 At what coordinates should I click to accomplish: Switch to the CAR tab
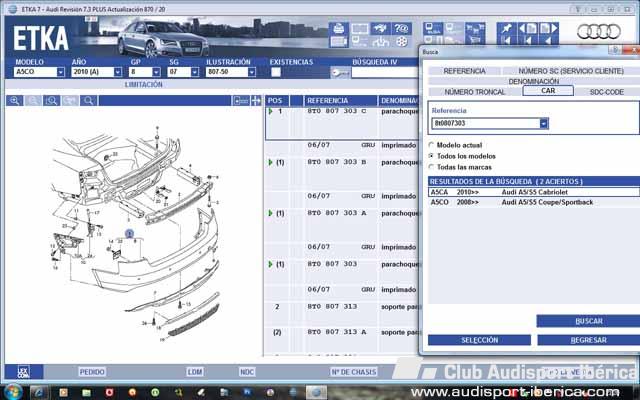click(x=548, y=91)
